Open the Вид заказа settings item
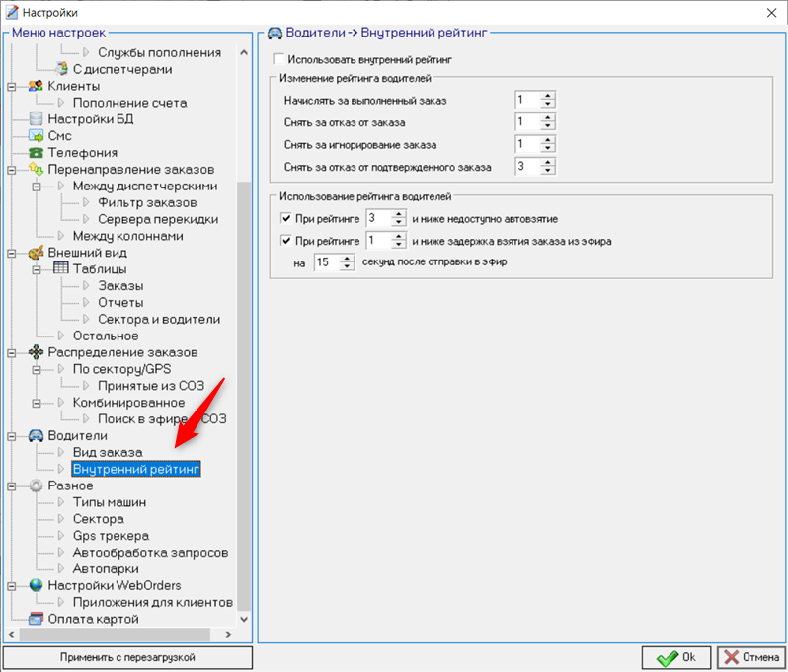The width and height of the screenshot is (788, 672). coord(108,452)
